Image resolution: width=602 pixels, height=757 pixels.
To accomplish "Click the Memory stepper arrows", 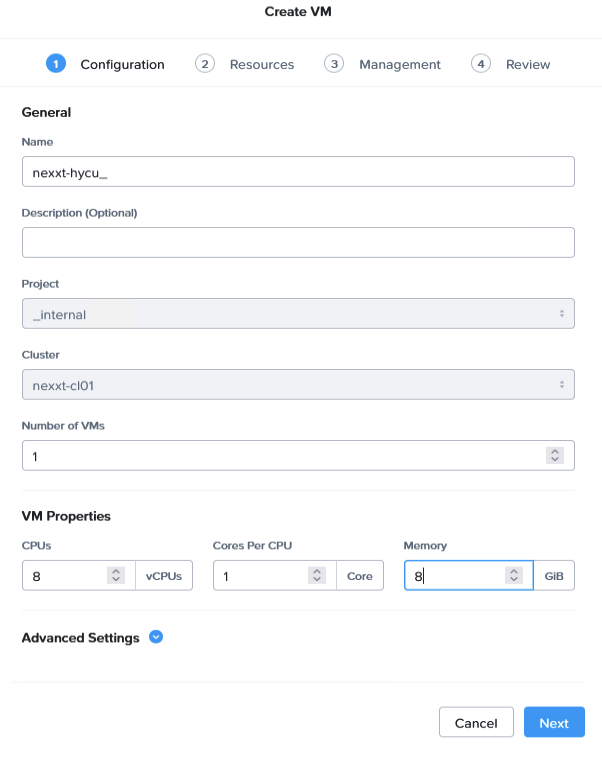I will click(514, 576).
